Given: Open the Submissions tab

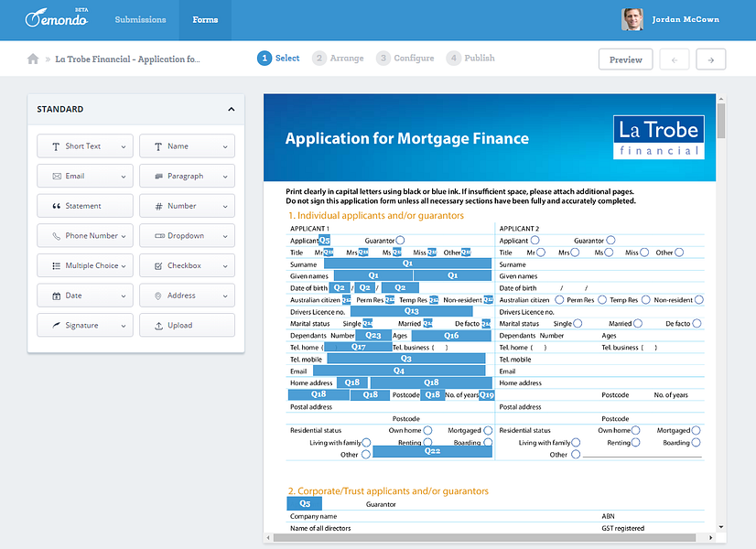Looking at the screenshot, I should click(x=140, y=20).
